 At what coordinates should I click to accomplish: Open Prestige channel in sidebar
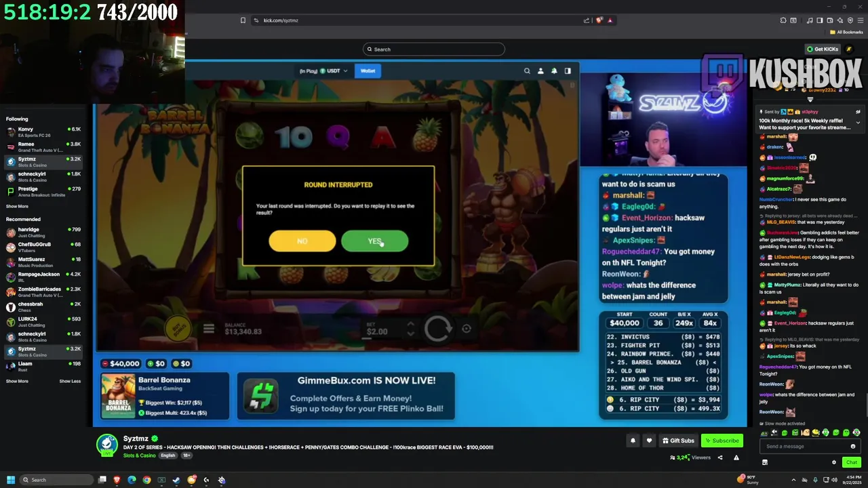tap(43, 191)
